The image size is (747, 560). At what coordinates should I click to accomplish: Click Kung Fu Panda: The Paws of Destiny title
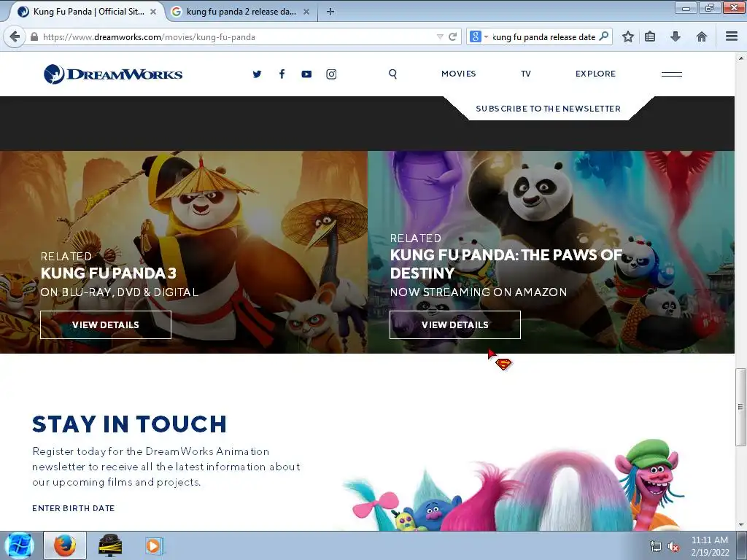click(506, 264)
